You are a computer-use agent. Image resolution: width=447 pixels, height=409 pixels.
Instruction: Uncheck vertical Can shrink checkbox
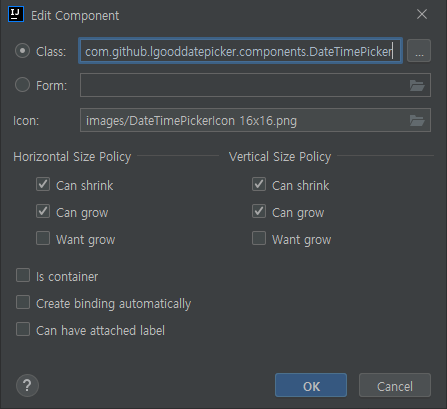(259, 184)
